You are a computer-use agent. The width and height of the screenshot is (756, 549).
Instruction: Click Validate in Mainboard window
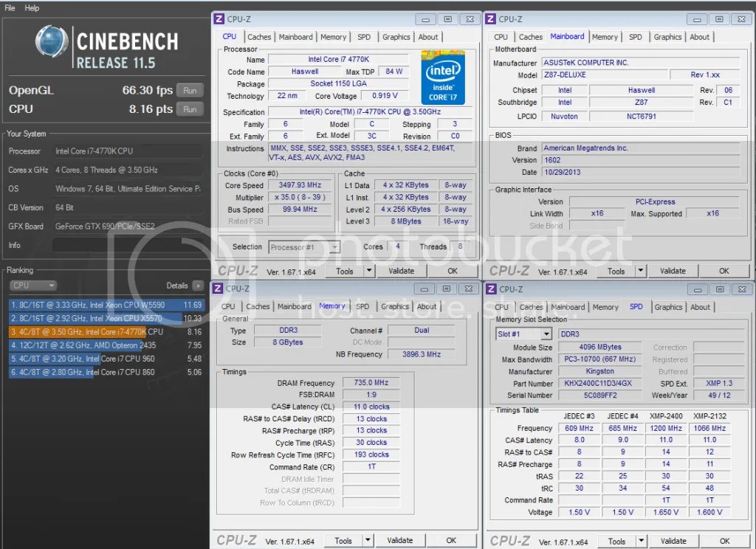click(x=673, y=271)
